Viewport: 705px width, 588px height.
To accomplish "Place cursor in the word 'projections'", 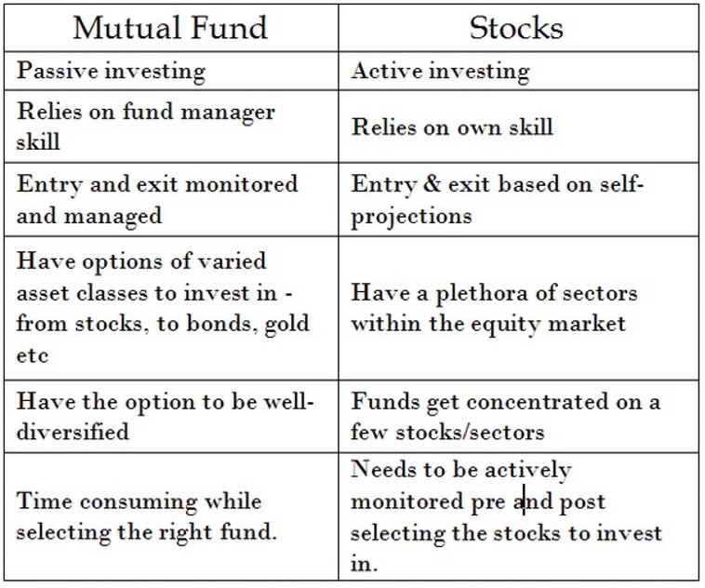I will pos(411,217).
